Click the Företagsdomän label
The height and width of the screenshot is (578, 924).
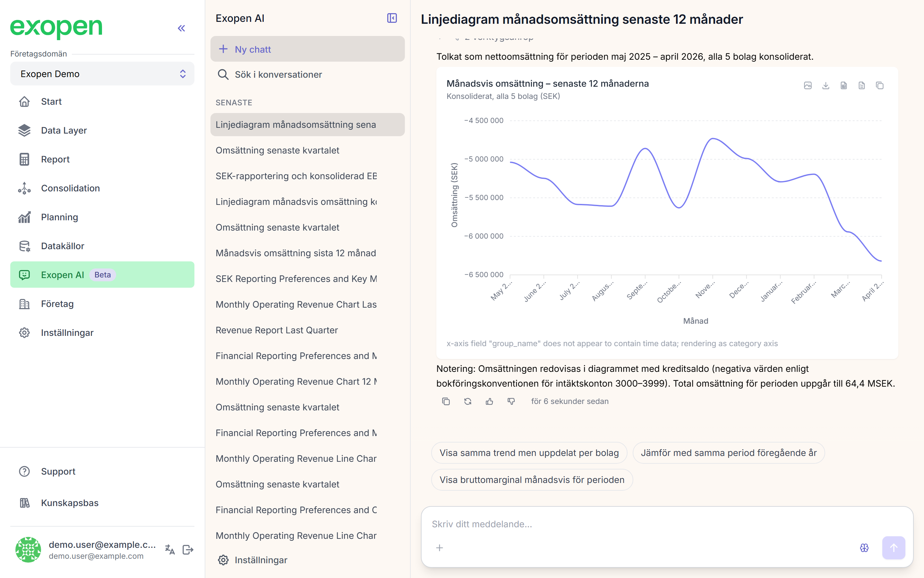tap(38, 54)
